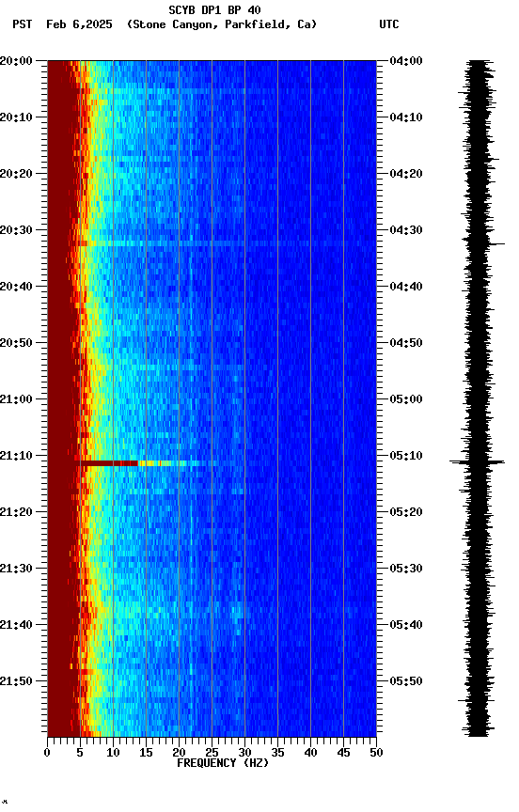Click the 05:10 UTC time label
The image size is (519, 812).
pyautogui.click(x=406, y=456)
